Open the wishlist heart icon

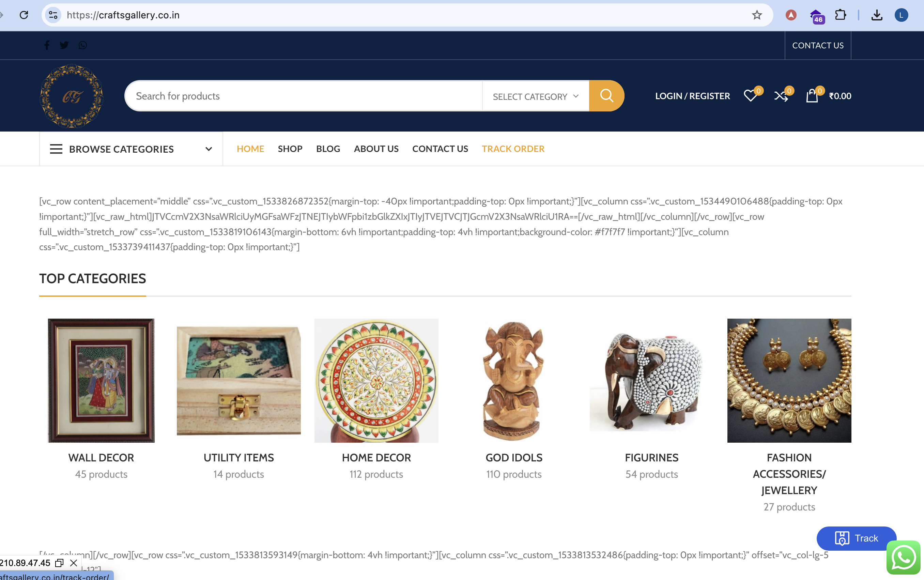pyautogui.click(x=750, y=96)
